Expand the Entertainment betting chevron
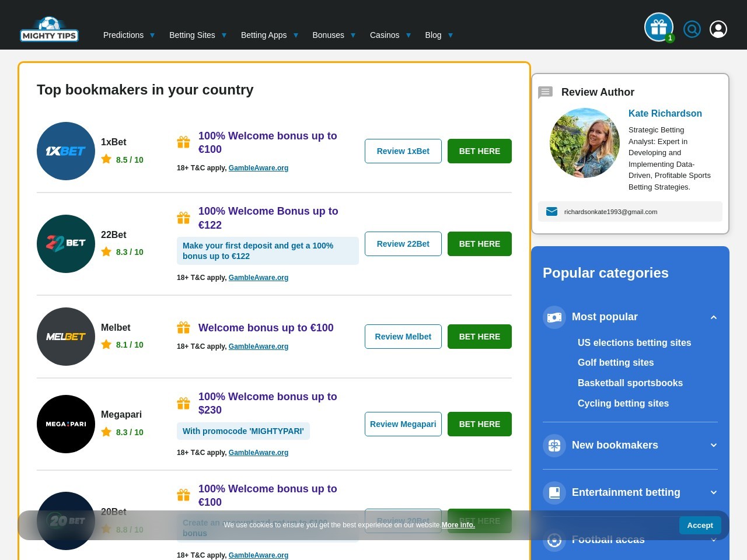747x560 pixels. (x=713, y=492)
